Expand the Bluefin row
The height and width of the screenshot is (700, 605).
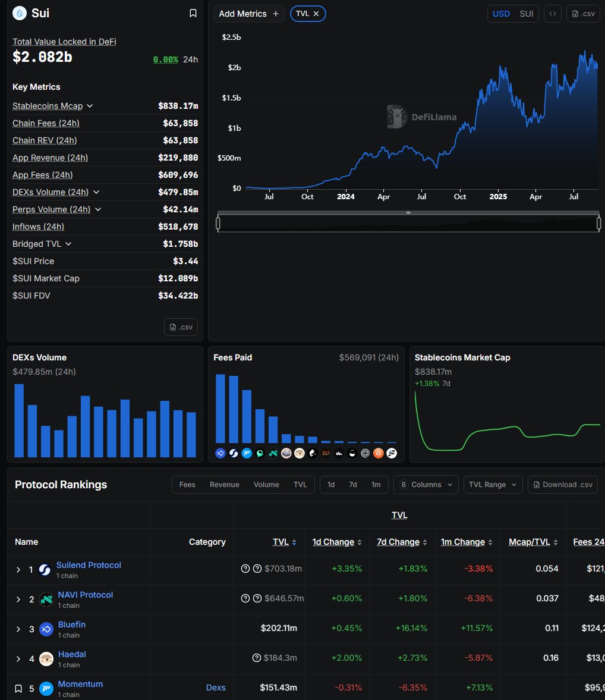pyautogui.click(x=18, y=629)
